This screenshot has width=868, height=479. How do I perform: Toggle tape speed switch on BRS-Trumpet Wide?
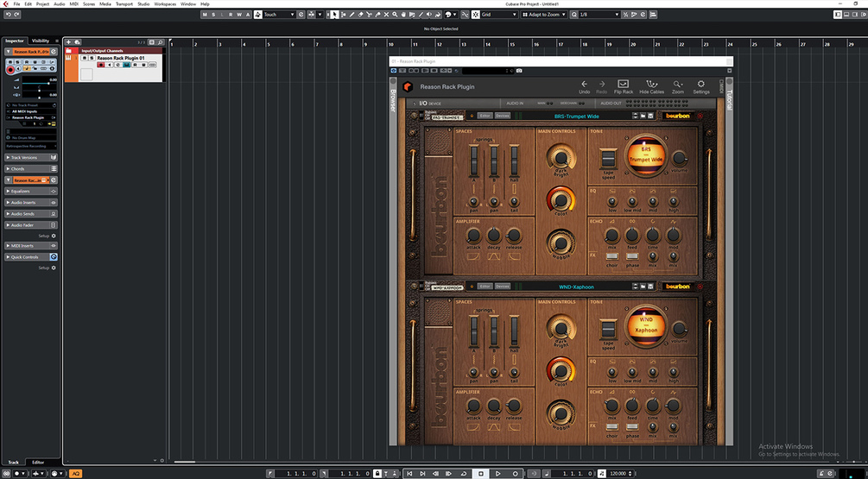(608, 159)
